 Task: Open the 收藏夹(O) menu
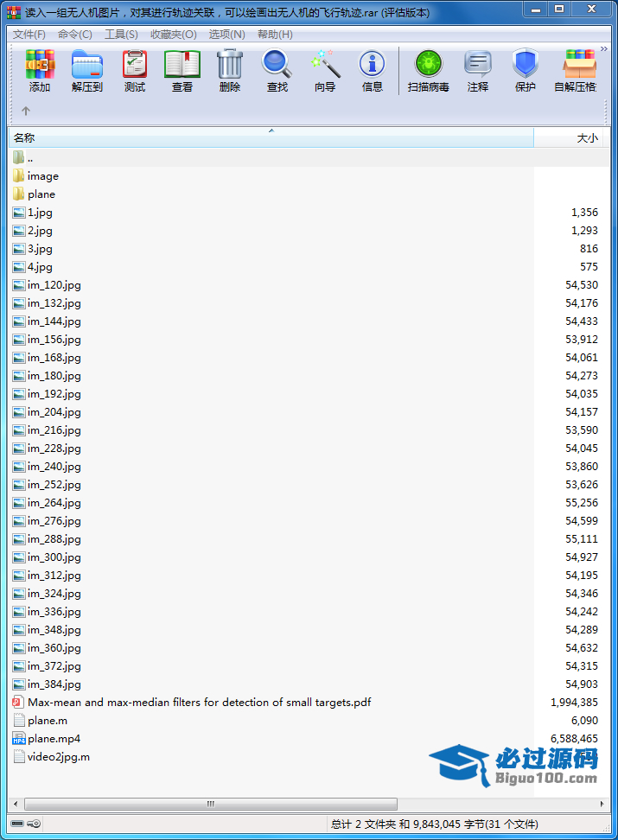click(x=173, y=35)
